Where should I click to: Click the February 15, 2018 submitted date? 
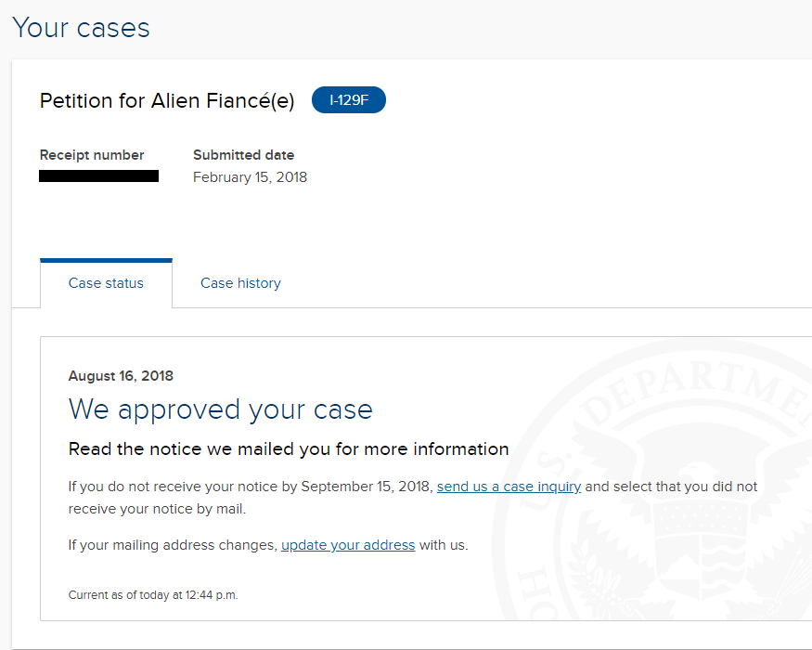(251, 177)
